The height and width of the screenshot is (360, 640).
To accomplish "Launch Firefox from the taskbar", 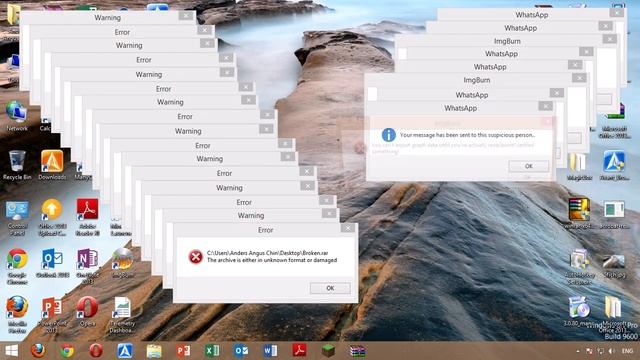I will click(x=38, y=351).
